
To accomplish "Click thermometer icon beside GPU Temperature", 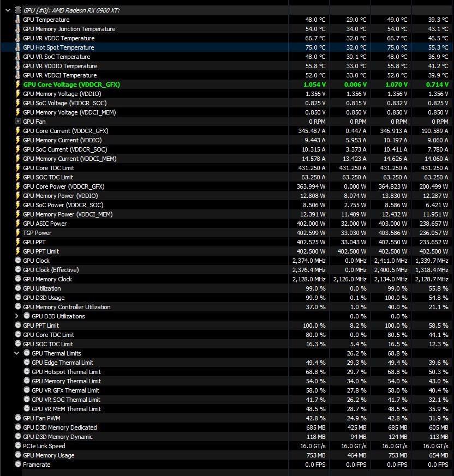I will [x=17, y=20].
